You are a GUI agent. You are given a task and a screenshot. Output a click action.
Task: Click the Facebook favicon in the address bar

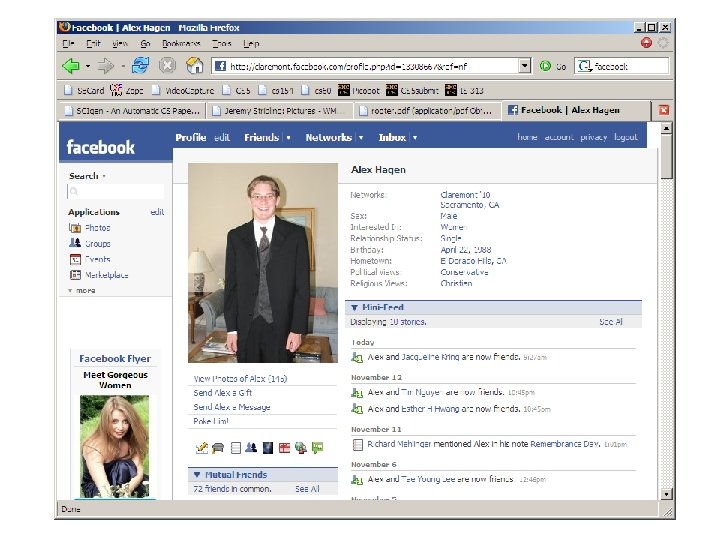(x=220, y=66)
